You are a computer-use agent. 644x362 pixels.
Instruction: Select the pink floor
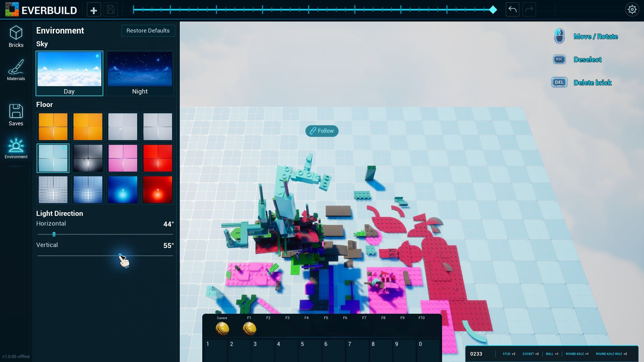click(123, 158)
